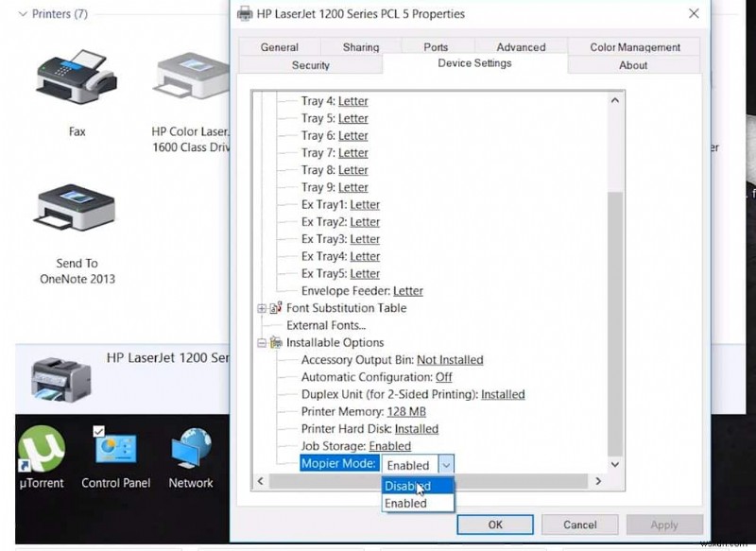Image resolution: width=756 pixels, height=551 pixels.
Task: Expand the Font Substitution Table entry
Action: 260,308
